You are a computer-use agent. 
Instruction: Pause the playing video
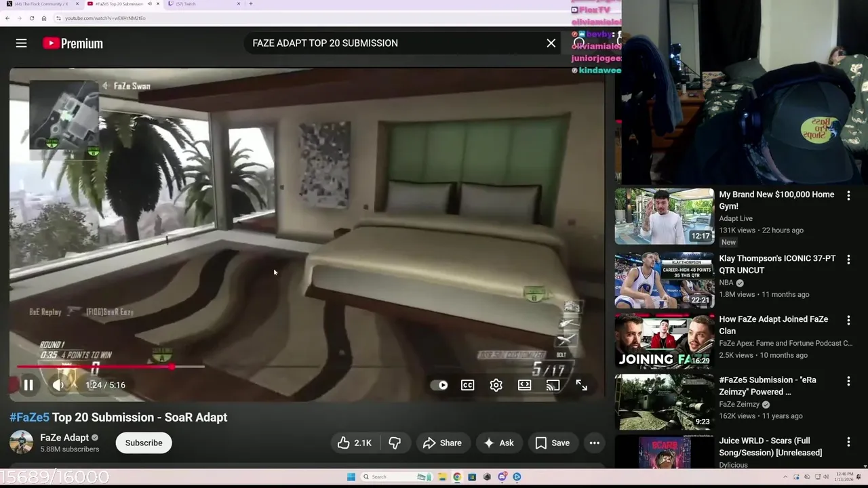[28, 385]
